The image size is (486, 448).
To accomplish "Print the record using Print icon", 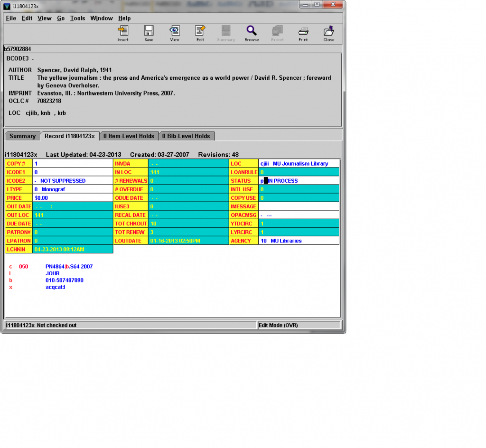I will pyautogui.click(x=303, y=33).
